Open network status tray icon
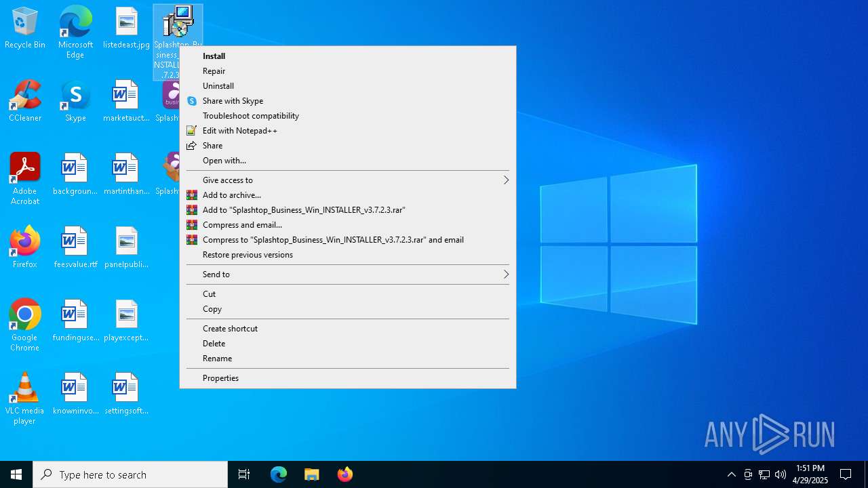Screen dimensions: 868x488 pos(764,474)
